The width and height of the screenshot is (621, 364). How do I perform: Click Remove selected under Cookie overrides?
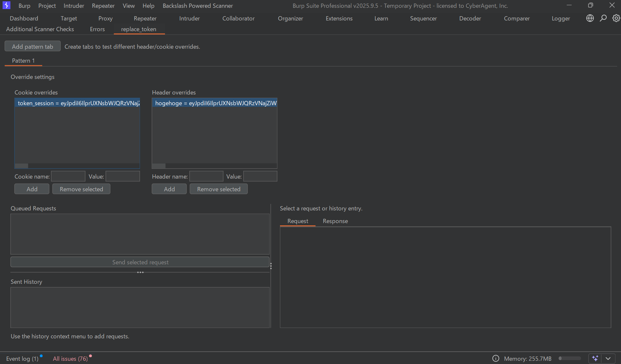click(x=81, y=189)
